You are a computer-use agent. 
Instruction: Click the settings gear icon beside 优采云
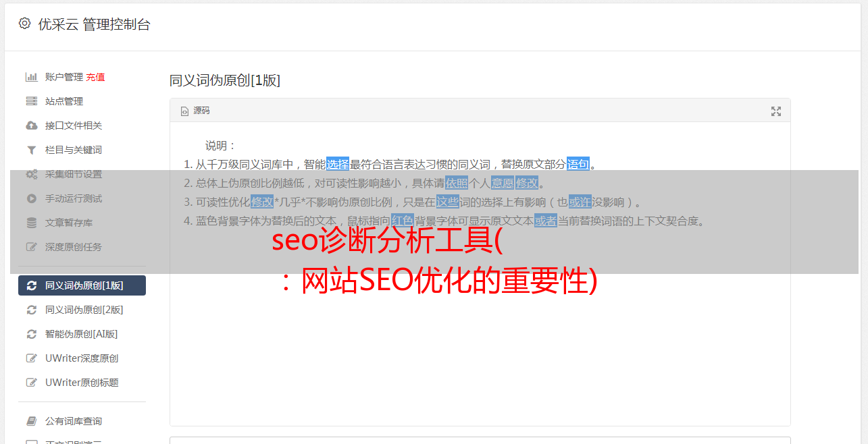point(25,24)
